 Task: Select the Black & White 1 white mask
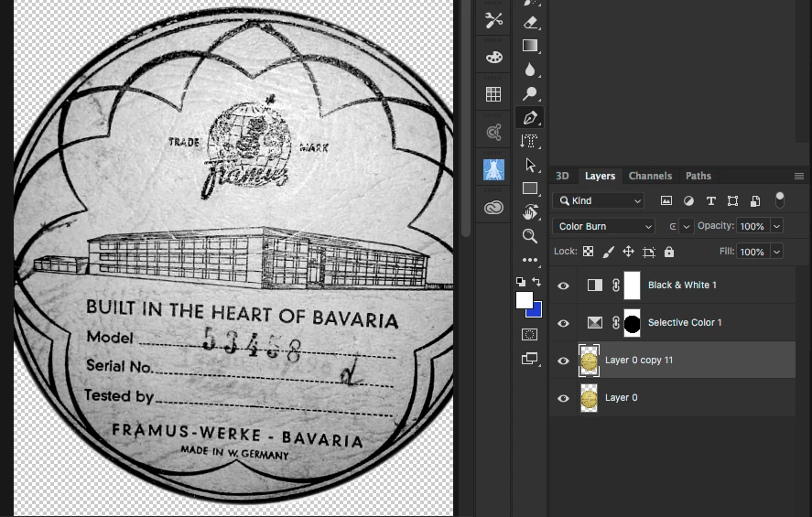(633, 285)
